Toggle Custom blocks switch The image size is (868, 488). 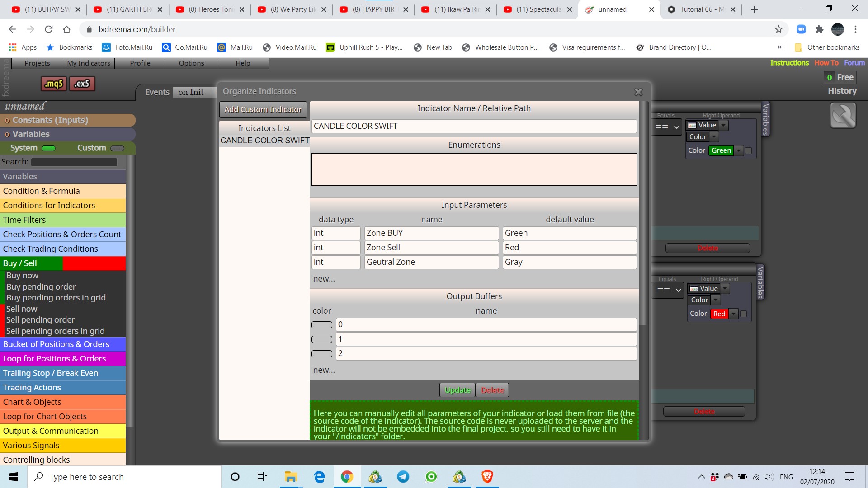117,148
